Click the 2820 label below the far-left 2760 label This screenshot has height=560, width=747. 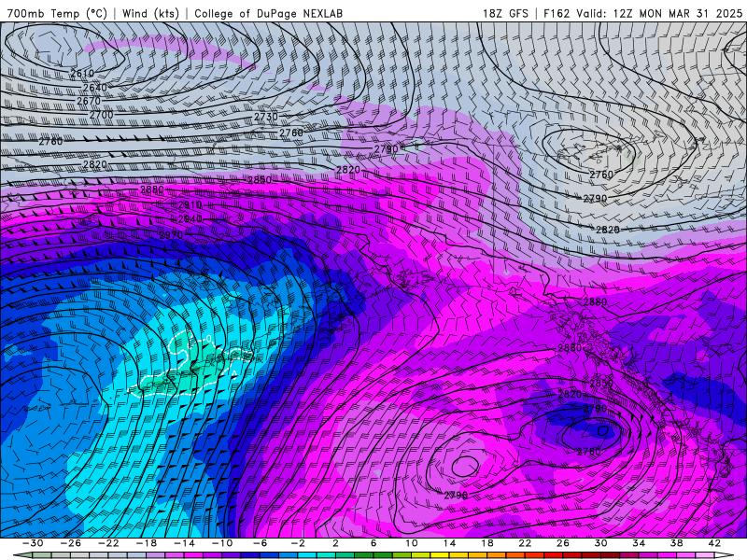tap(95, 164)
